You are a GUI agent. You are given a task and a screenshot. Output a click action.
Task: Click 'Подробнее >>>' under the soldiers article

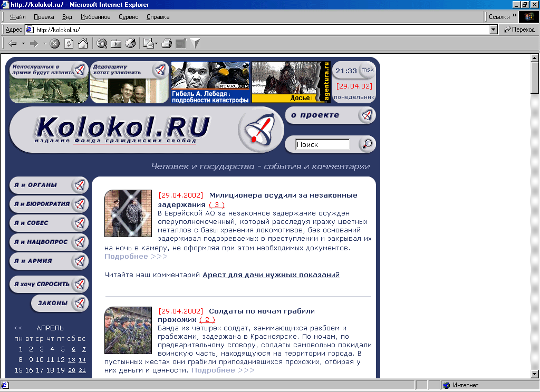pyautogui.click(x=223, y=370)
